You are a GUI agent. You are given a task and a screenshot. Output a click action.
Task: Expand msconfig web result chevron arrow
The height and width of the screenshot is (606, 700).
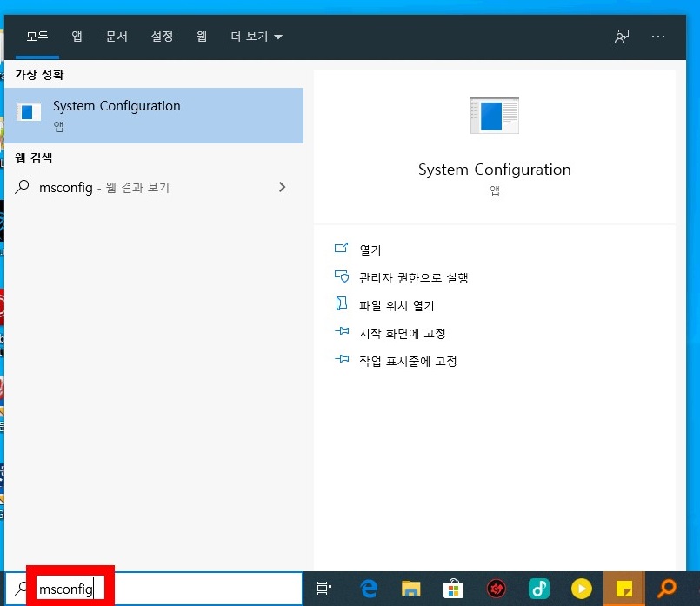click(x=282, y=187)
